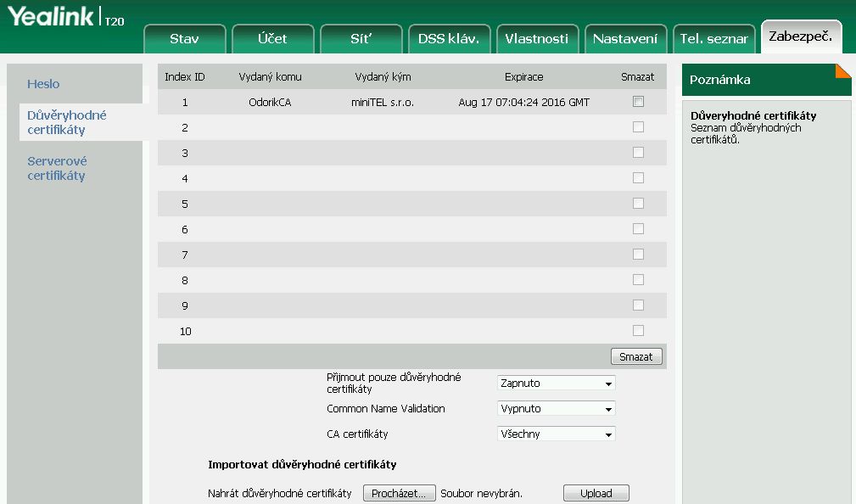Expand the Common Name Validation dropdown
This screenshot has width=856, height=504.
[556, 409]
